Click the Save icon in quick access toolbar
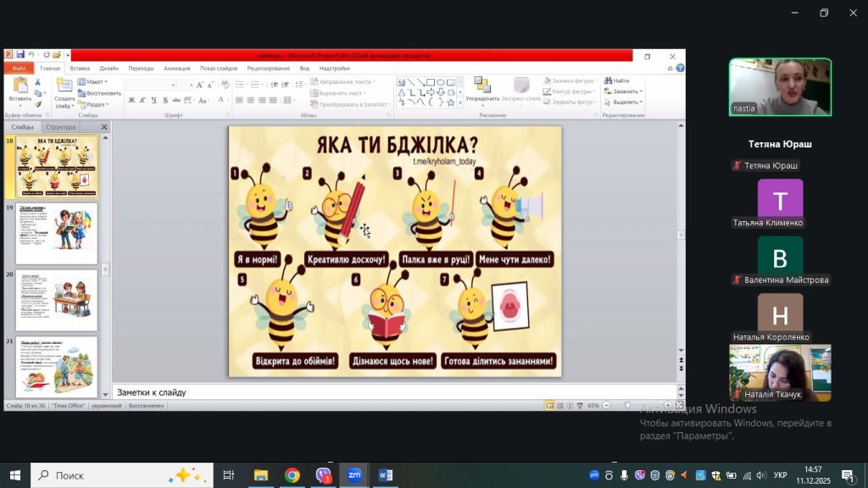 pos(19,55)
